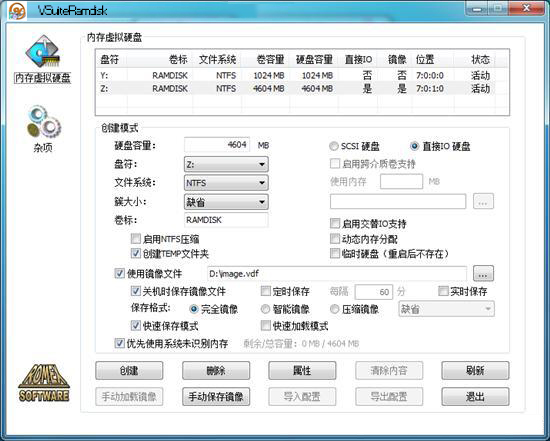
Task: Click the 创建 button
Action: pos(129,370)
